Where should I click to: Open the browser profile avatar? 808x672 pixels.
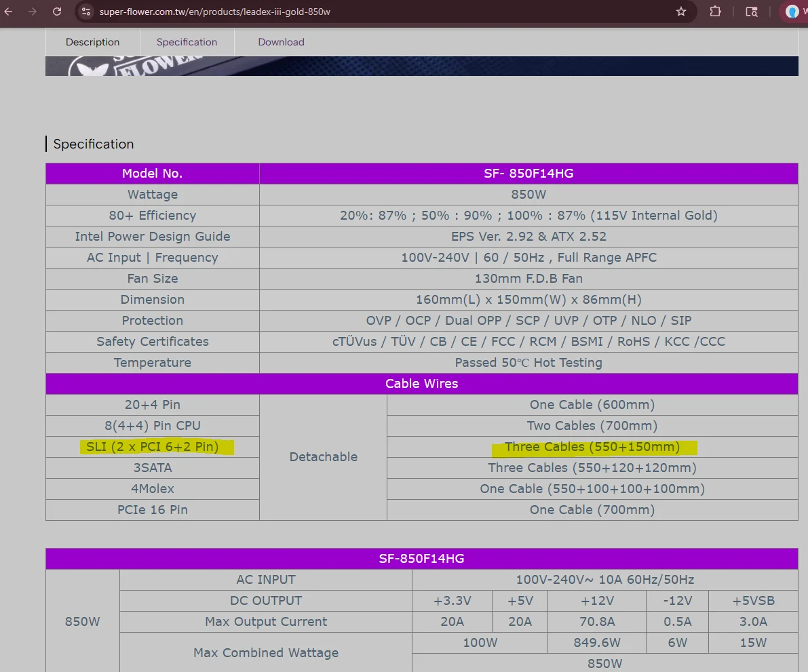792,12
